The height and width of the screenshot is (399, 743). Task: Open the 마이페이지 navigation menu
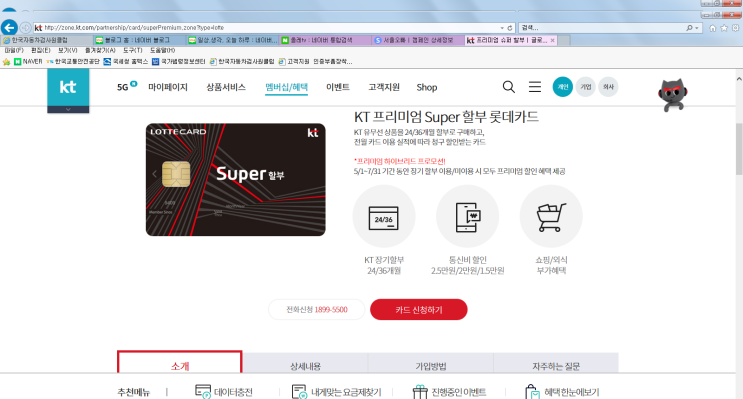pos(168,87)
